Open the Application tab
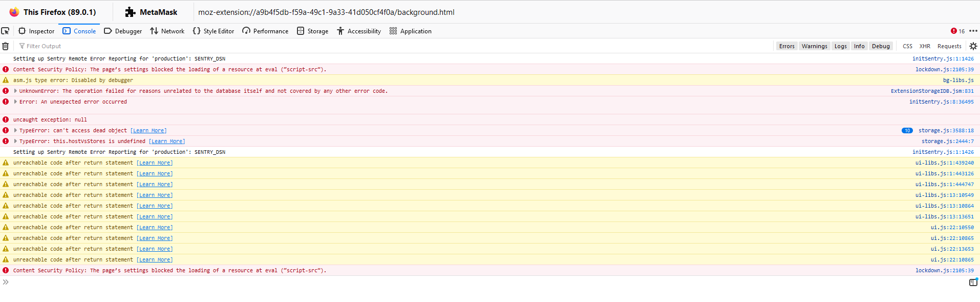980x302 pixels. [411, 31]
